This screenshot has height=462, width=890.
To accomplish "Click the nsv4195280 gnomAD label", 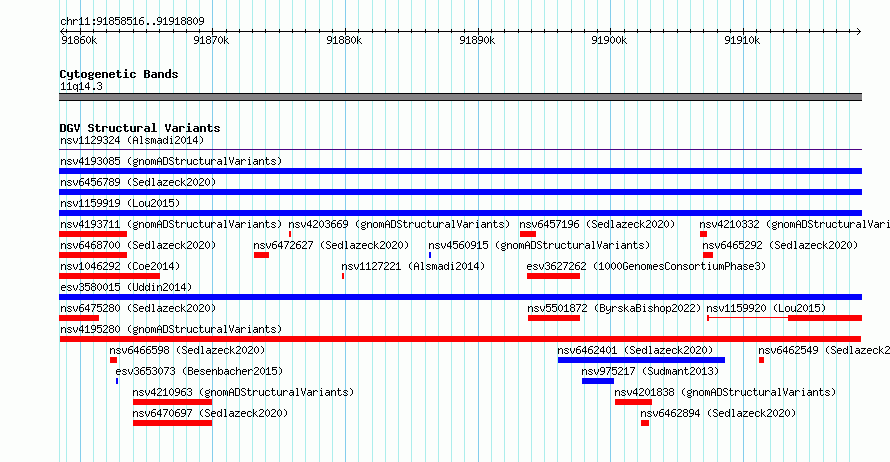I will pyautogui.click(x=171, y=329).
